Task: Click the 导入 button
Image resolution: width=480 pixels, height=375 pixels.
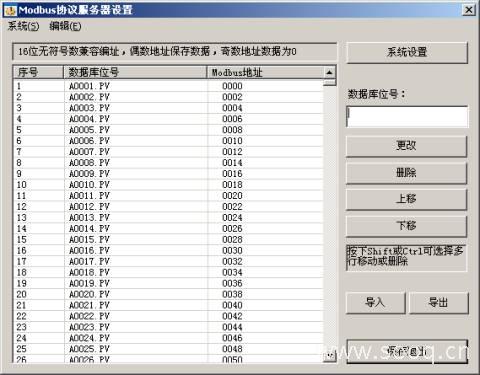Action: [375, 303]
